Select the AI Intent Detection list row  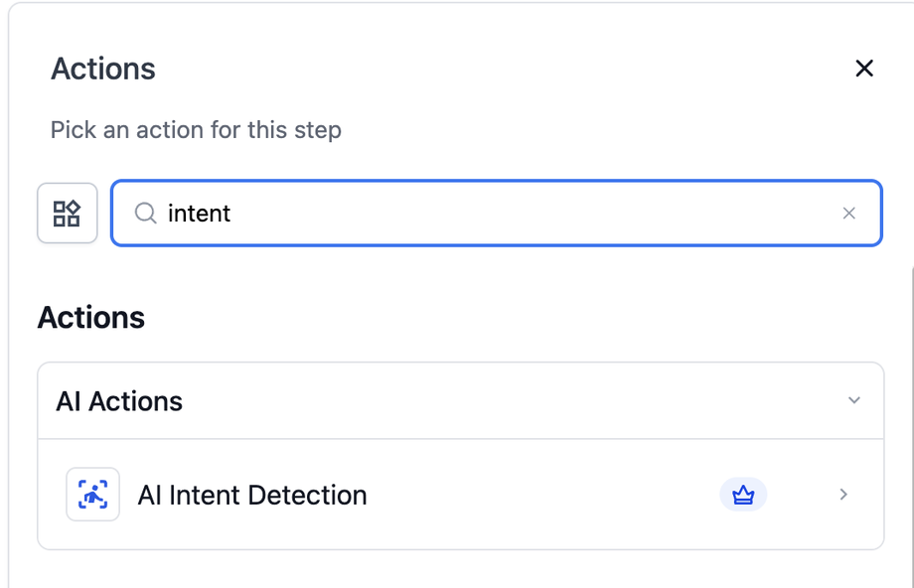(x=461, y=495)
